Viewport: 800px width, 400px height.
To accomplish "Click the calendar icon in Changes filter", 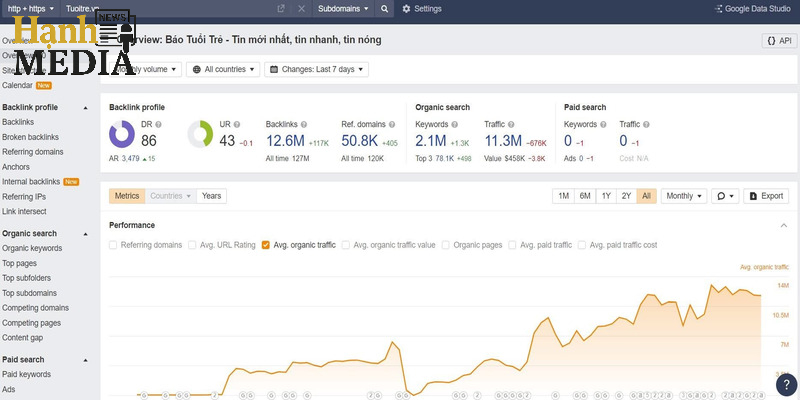I will 274,69.
